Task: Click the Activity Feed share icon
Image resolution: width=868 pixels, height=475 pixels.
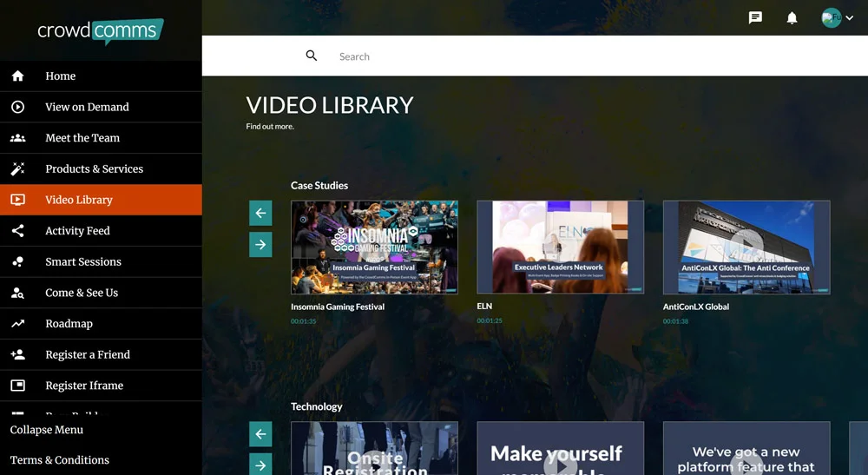Action: 17,231
